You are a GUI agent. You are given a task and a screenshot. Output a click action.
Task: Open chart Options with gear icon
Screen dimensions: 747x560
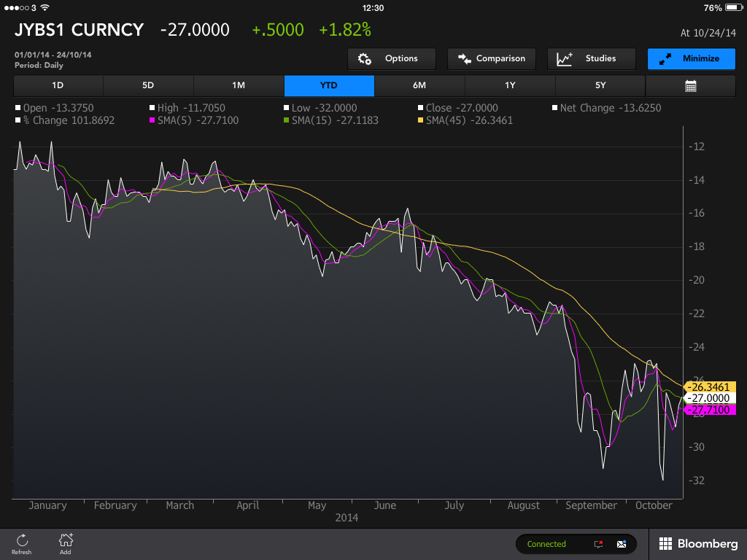point(391,59)
